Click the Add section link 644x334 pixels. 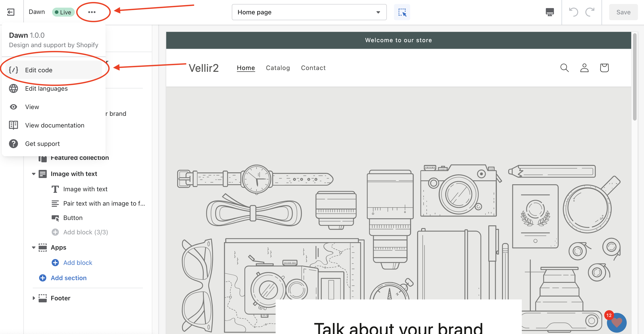69,278
